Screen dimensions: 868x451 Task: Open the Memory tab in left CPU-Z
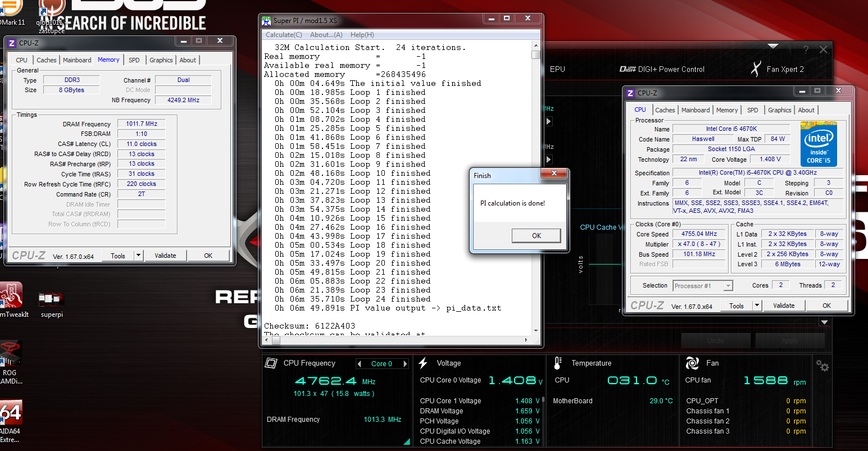tap(108, 60)
